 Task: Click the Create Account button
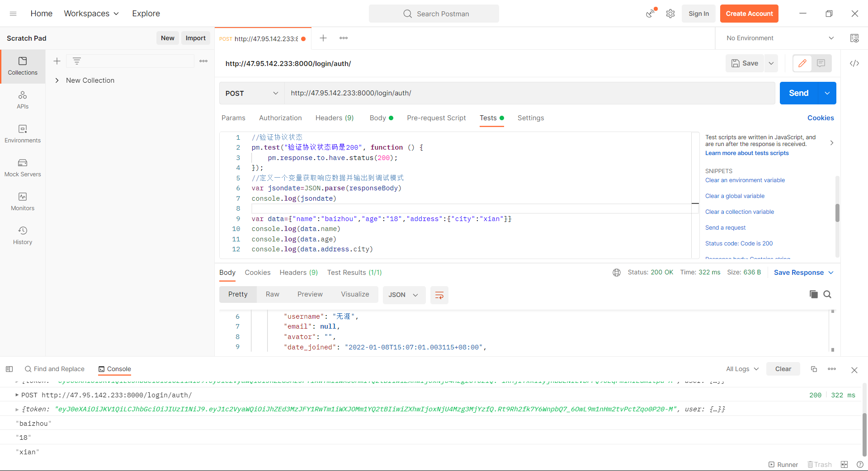point(749,14)
